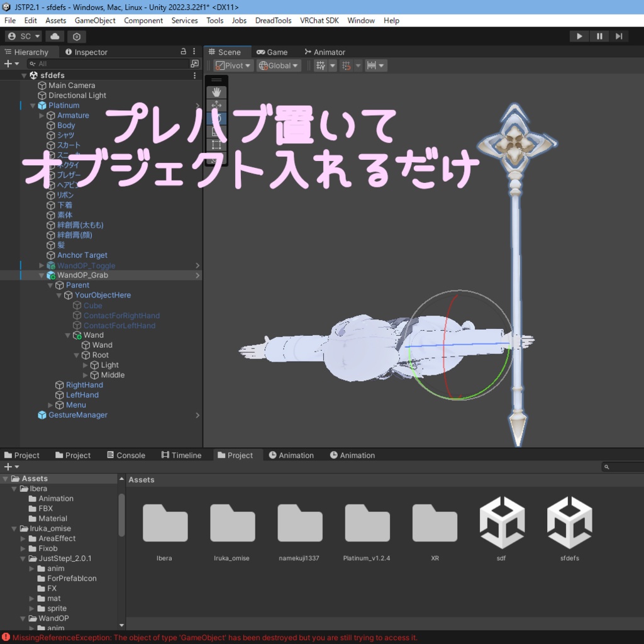Image resolution: width=644 pixels, height=644 pixels.
Task: Open the grid snapping options arrow
Action: [333, 65]
